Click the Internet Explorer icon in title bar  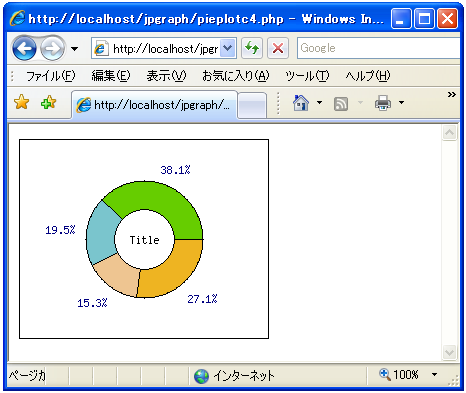pyautogui.click(x=17, y=18)
